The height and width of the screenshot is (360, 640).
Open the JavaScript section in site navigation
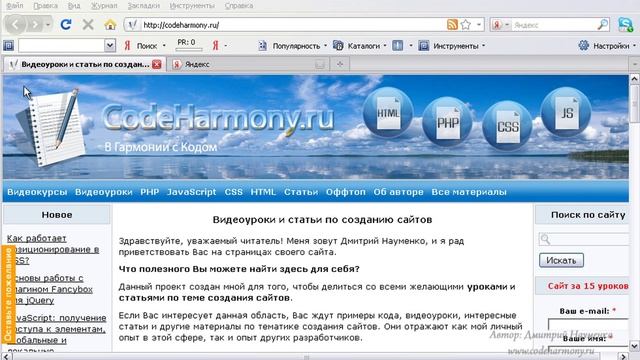tap(191, 192)
